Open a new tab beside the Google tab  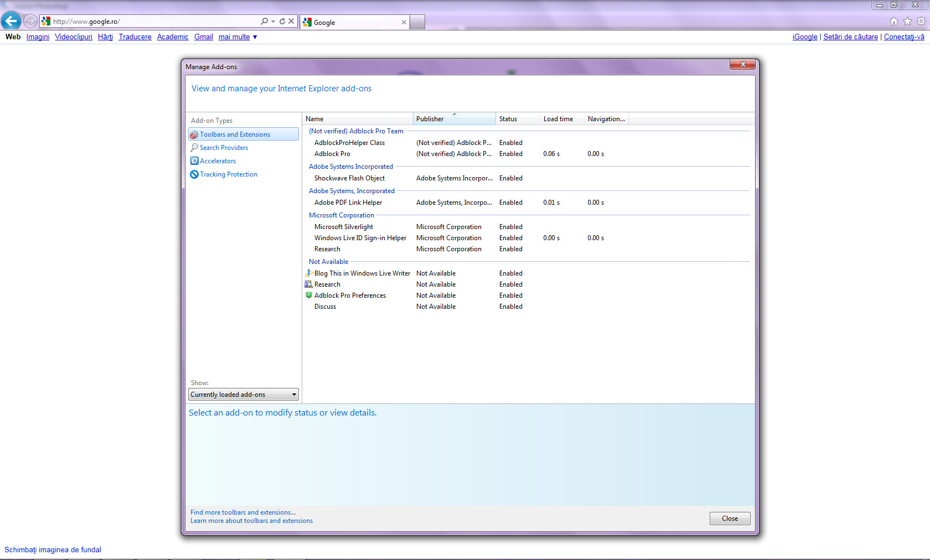pyautogui.click(x=417, y=22)
